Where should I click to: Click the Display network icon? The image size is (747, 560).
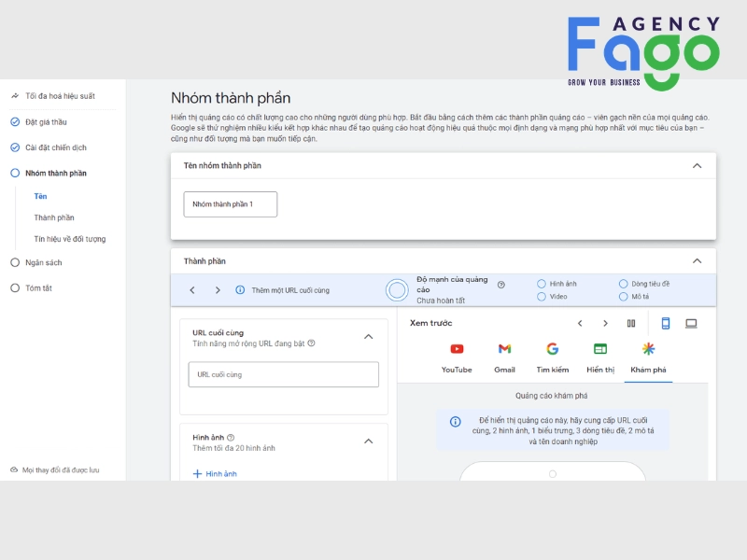[x=600, y=349]
